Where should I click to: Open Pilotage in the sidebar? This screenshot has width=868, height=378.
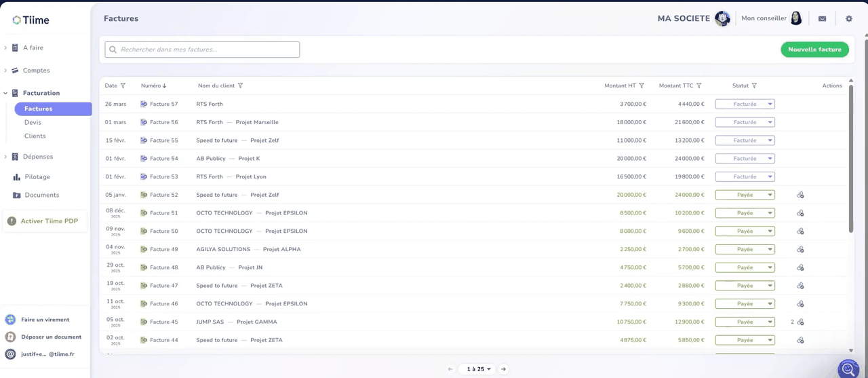point(37,176)
